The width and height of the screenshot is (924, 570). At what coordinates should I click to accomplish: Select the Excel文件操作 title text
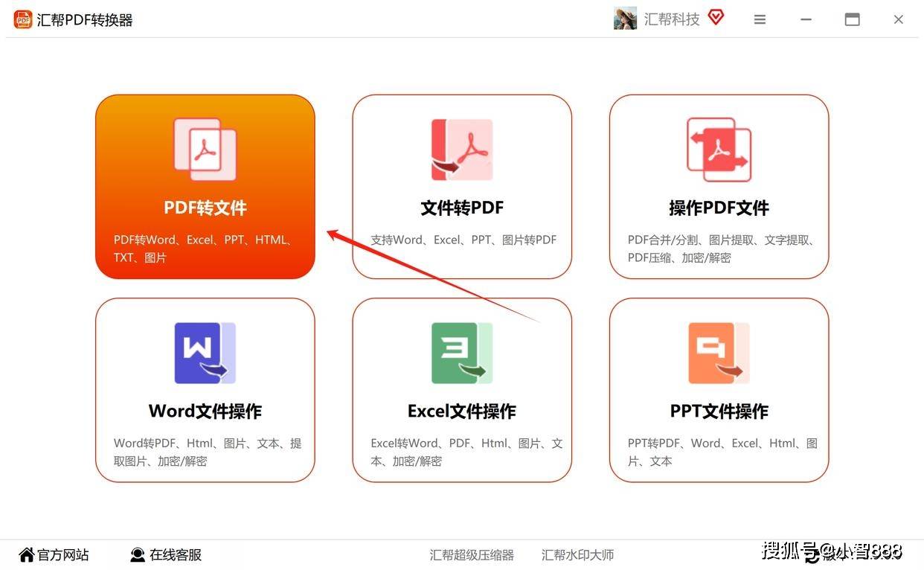pos(462,412)
